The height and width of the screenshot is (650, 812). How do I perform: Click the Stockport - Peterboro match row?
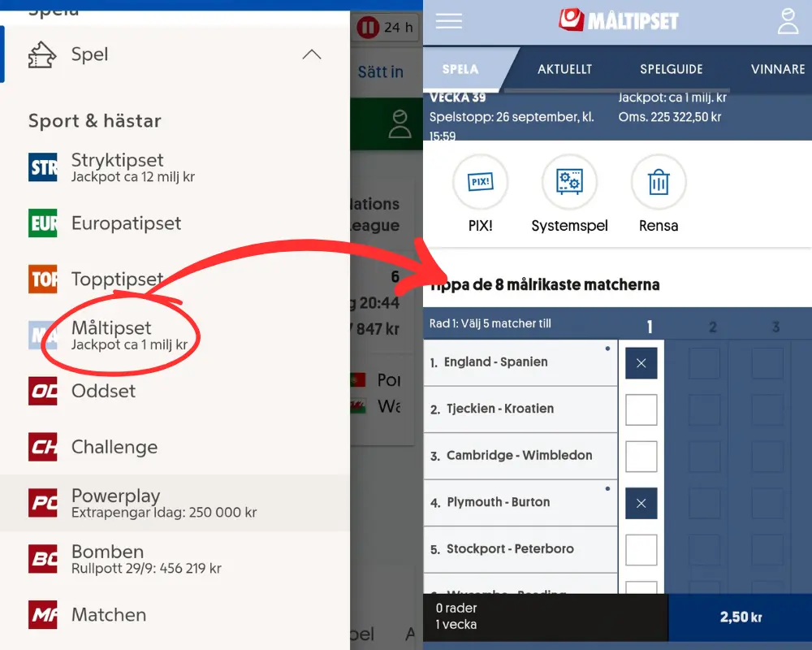520,549
